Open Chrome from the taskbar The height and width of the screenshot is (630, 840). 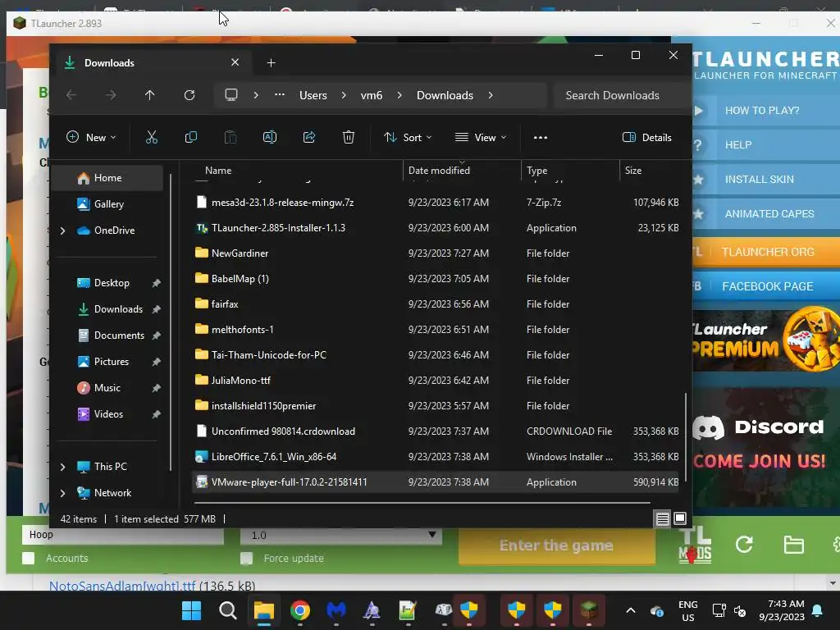(x=300, y=610)
